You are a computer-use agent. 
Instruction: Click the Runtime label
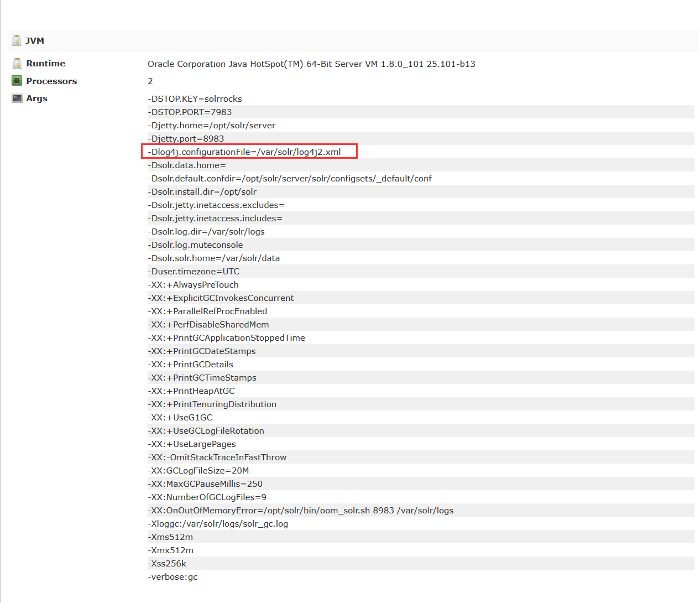45,64
